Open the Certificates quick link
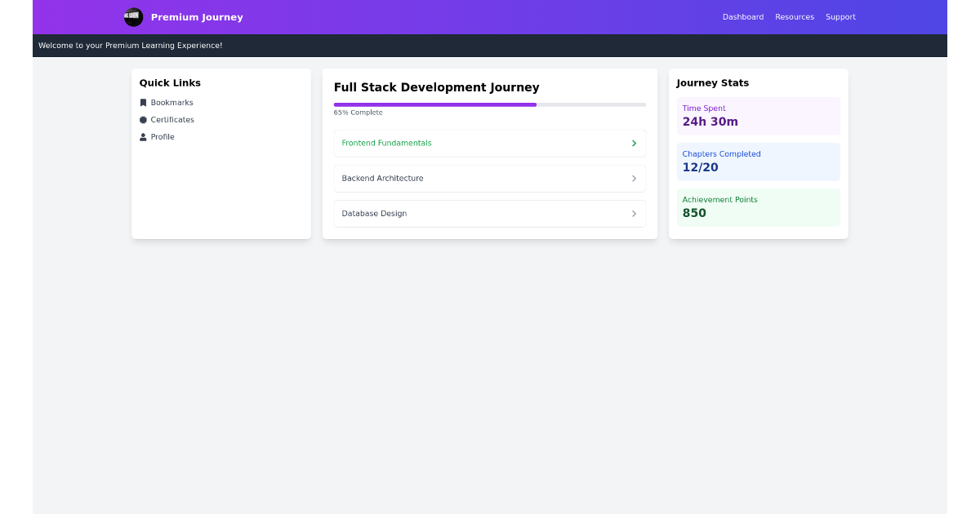The width and height of the screenshot is (980, 514). [171, 119]
